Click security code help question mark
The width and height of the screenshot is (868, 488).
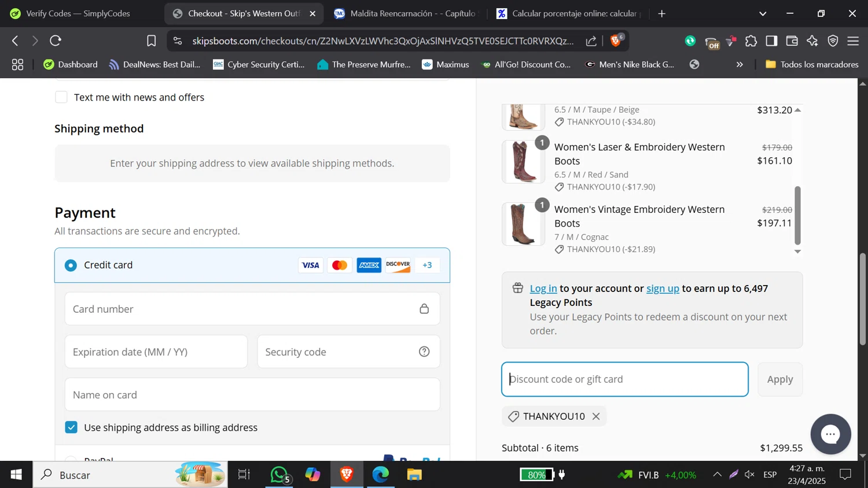click(424, 352)
